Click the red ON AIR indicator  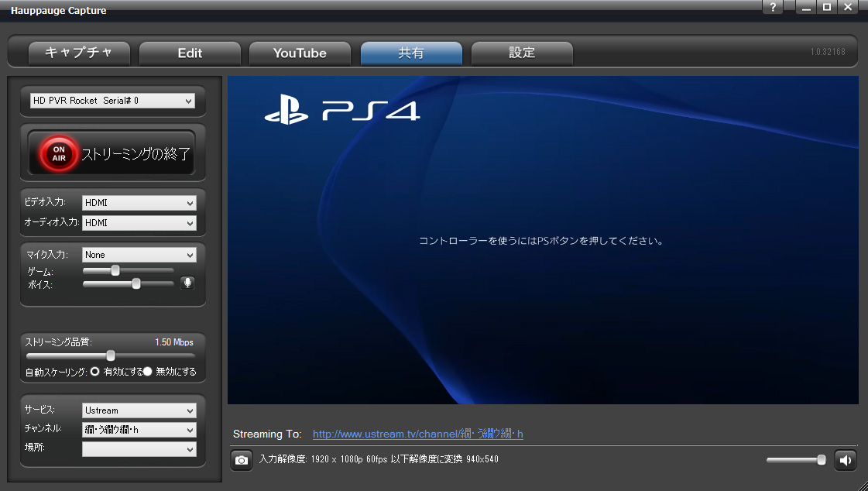tap(59, 153)
